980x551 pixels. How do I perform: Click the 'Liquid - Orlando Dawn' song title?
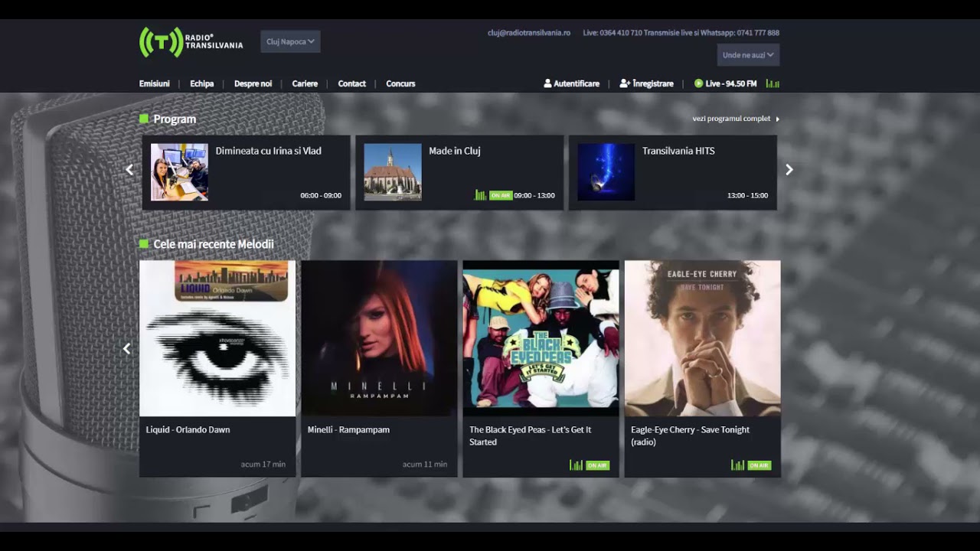coord(188,429)
